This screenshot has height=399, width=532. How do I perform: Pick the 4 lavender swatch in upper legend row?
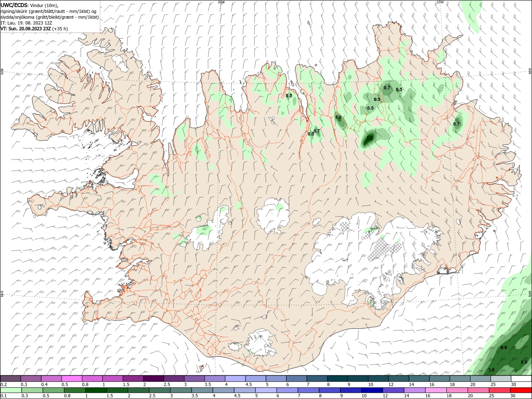[x=235, y=379]
